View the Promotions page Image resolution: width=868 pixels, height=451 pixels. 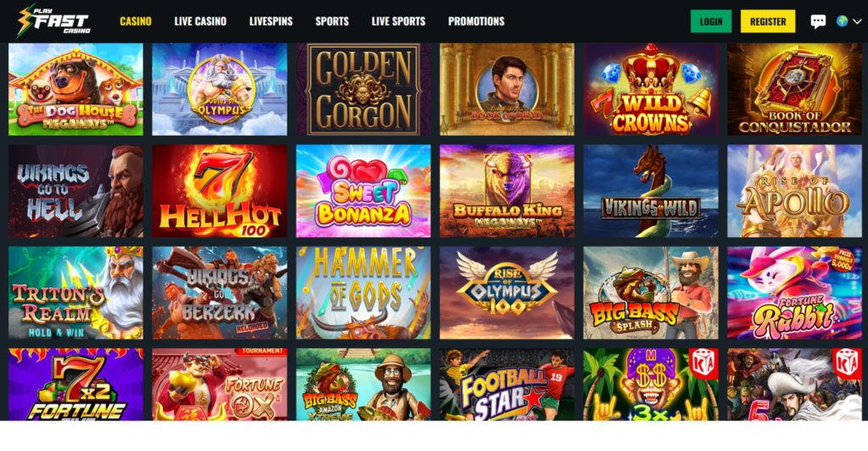(476, 21)
